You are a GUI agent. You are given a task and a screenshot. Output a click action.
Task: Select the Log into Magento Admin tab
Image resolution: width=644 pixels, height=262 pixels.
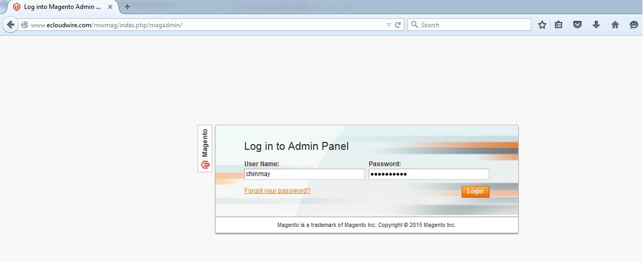(62, 7)
